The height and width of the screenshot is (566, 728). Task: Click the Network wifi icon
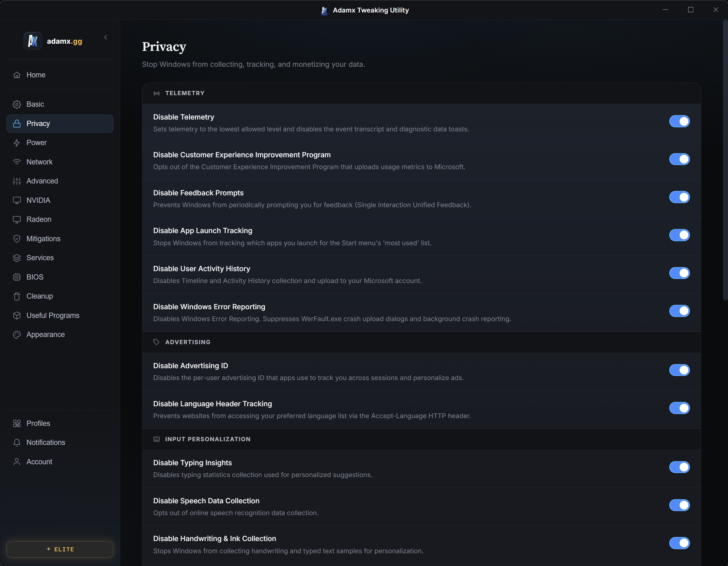pyautogui.click(x=17, y=162)
